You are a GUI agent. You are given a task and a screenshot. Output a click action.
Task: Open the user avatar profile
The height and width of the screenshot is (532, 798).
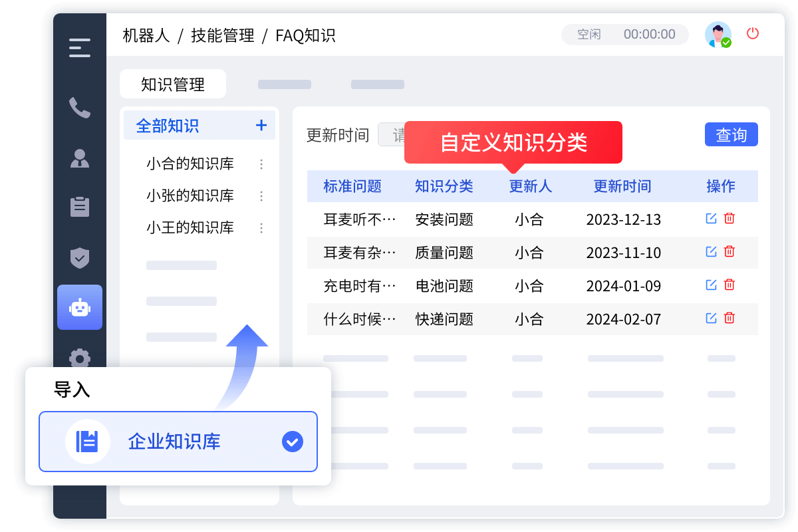coord(718,35)
